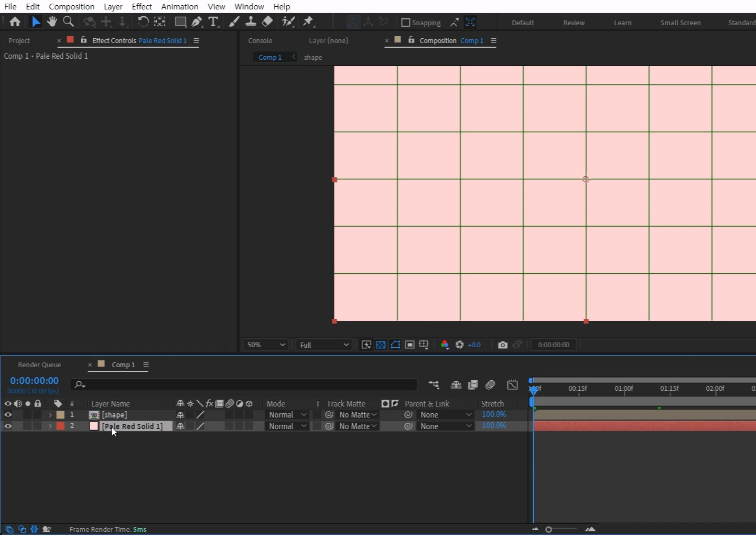
Task: Open the Graph Editor icon
Action: (x=512, y=385)
